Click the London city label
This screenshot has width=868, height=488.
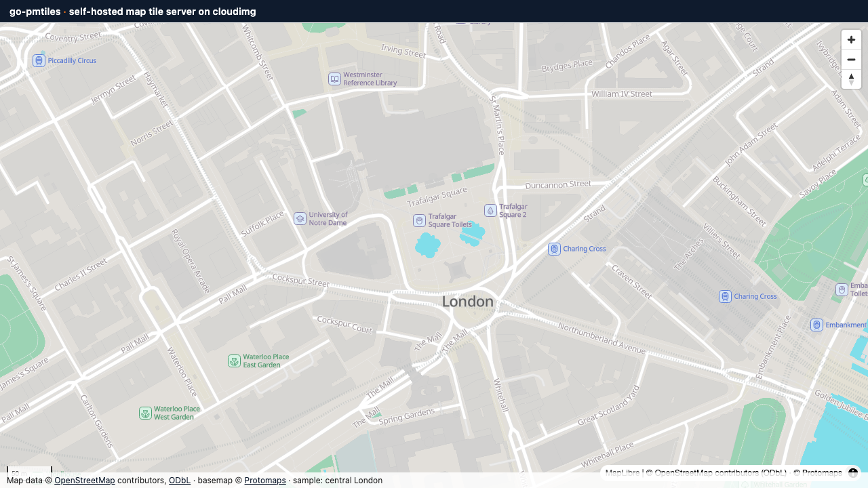pos(468,302)
